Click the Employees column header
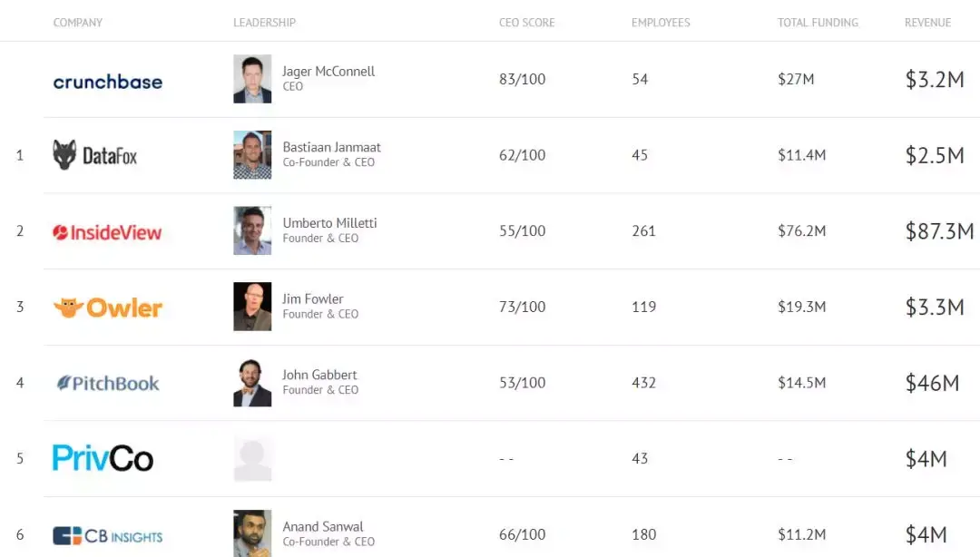 click(661, 23)
